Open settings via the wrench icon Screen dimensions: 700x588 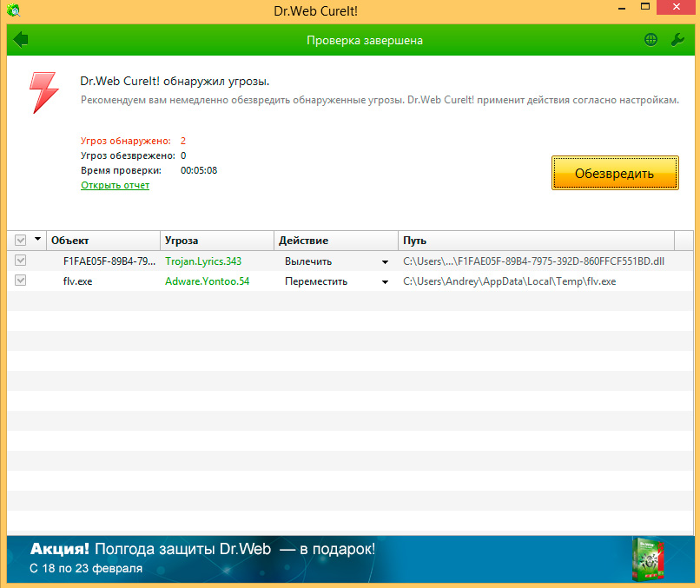pos(678,40)
